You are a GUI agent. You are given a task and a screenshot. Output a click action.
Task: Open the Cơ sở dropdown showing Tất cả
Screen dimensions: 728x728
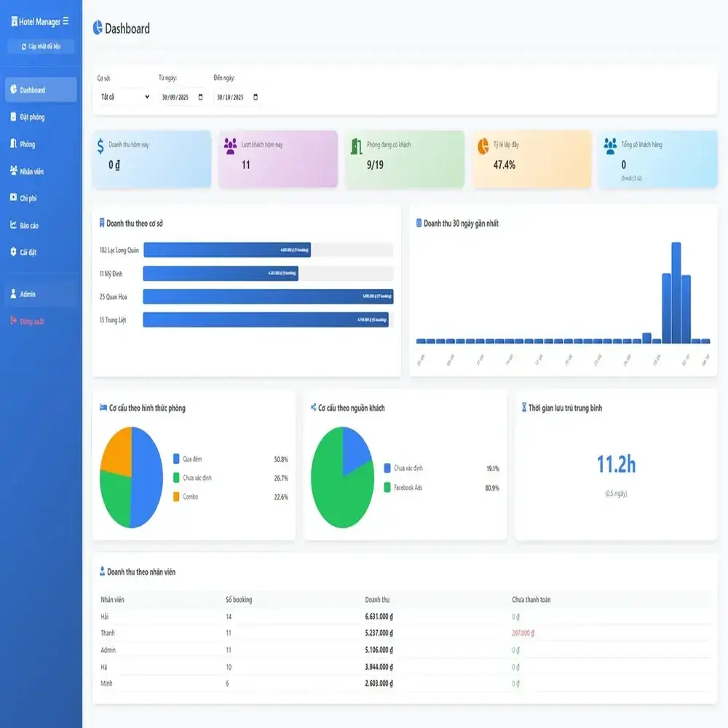point(124,97)
